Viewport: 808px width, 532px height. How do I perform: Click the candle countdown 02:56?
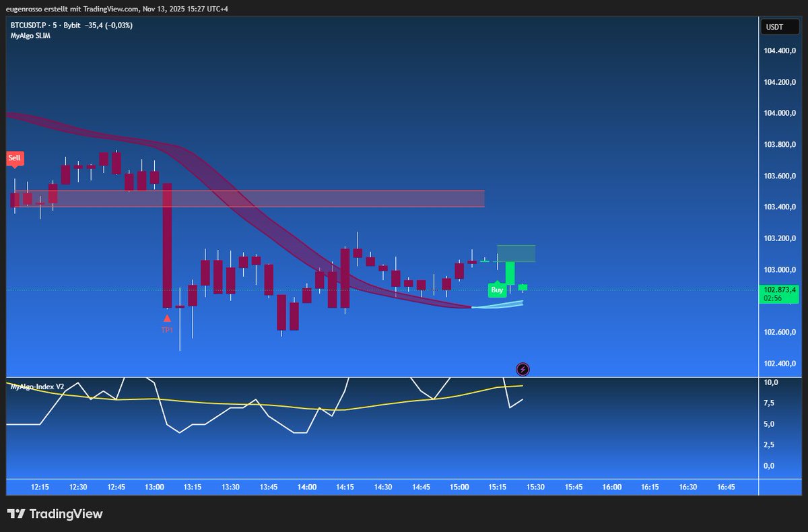tap(772, 298)
